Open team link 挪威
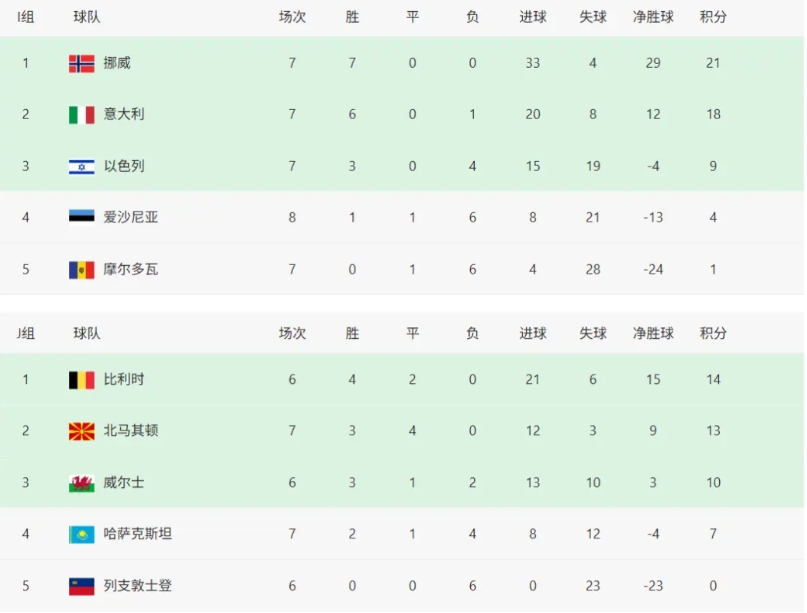This screenshot has width=807, height=613. point(117,63)
